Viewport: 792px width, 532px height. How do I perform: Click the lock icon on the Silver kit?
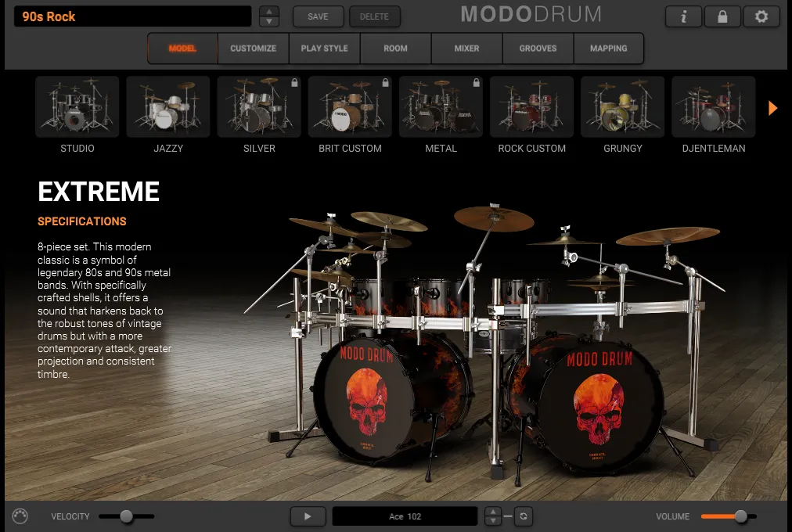tap(294, 83)
